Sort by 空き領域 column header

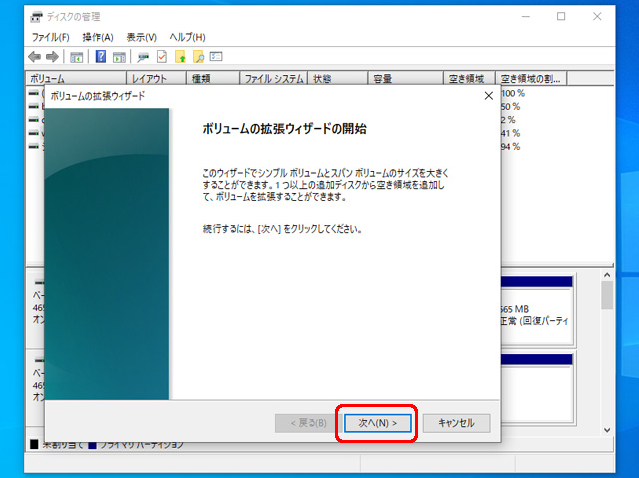(469, 79)
